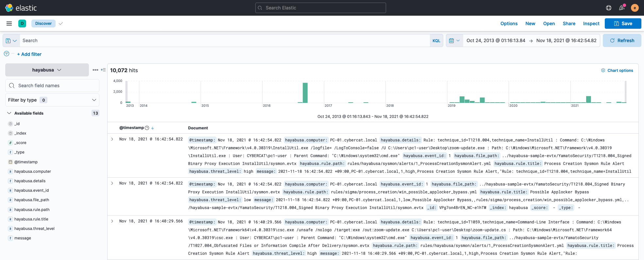Viewport: 644px width, 260px height.
Task: Click the @timestamp column header
Action: 132,128
